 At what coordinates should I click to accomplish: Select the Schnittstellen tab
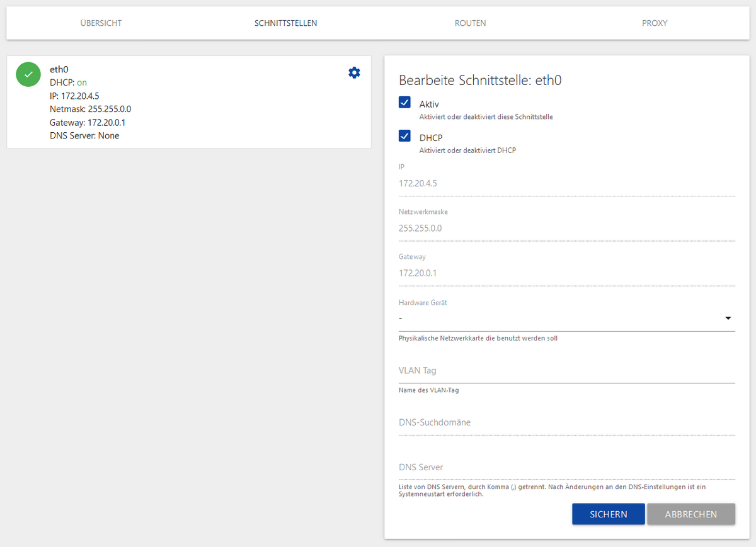click(286, 23)
